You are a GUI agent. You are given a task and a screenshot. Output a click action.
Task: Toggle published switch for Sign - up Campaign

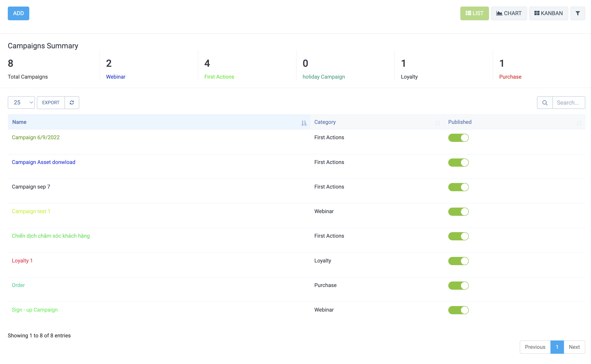[458, 310]
